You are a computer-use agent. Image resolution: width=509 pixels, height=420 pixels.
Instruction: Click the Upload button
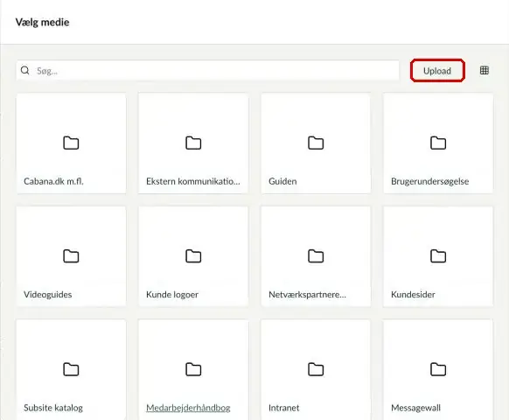tap(437, 71)
